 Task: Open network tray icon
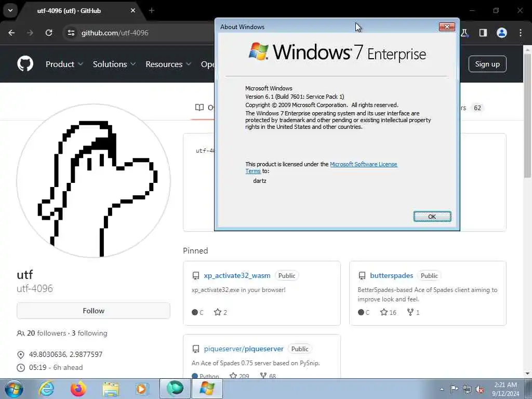[467, 389]
